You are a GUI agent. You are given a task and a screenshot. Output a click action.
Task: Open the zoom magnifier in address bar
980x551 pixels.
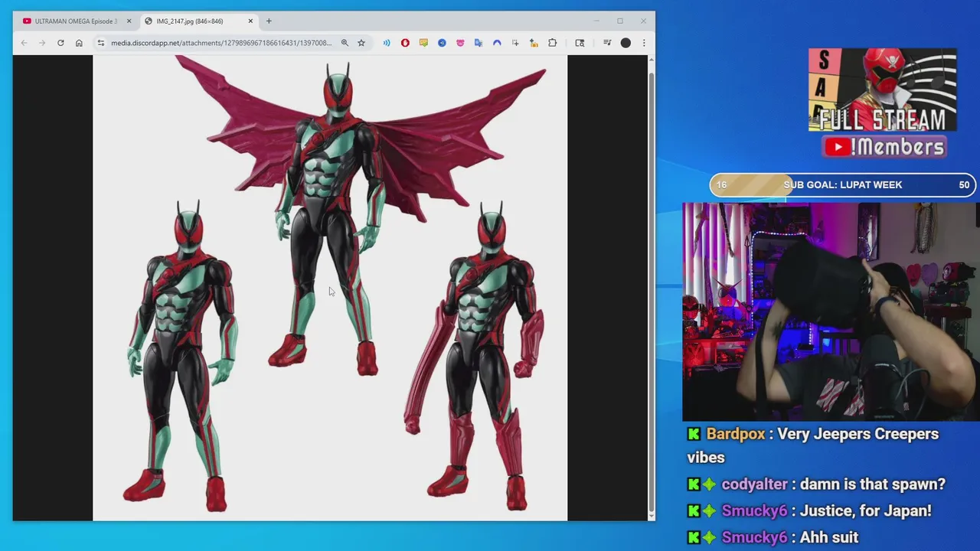click(345, 43)
